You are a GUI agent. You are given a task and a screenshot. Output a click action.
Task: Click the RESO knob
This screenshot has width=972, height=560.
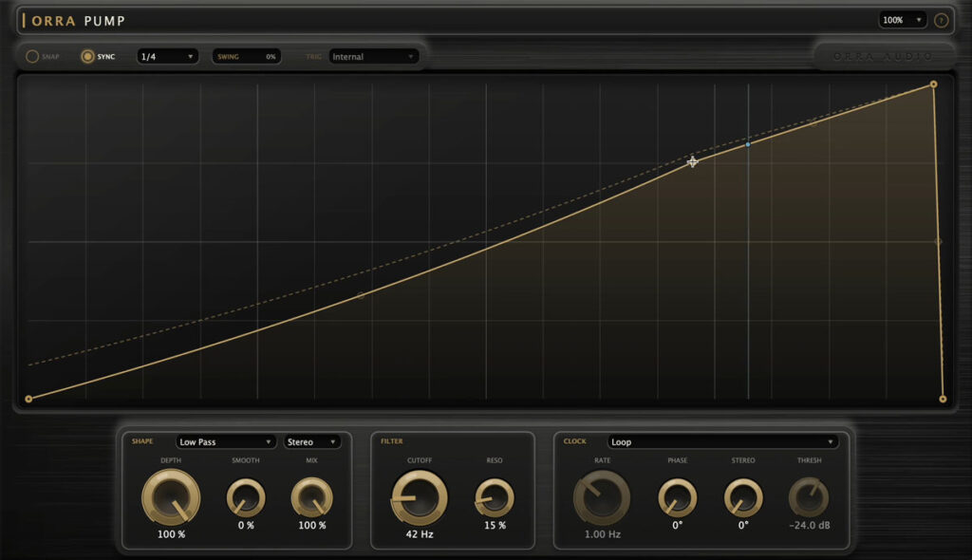coord(494,498)
